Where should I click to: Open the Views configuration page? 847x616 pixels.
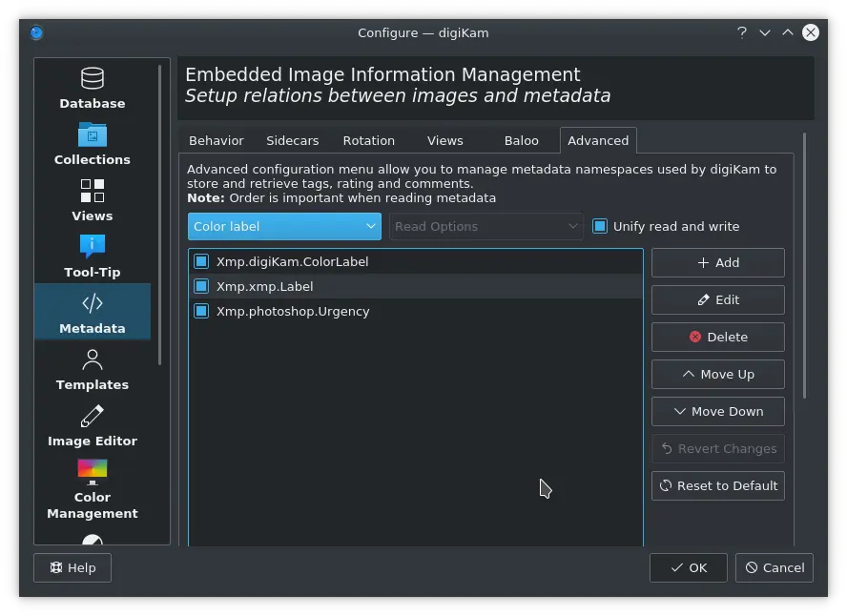tap(92, 198)
